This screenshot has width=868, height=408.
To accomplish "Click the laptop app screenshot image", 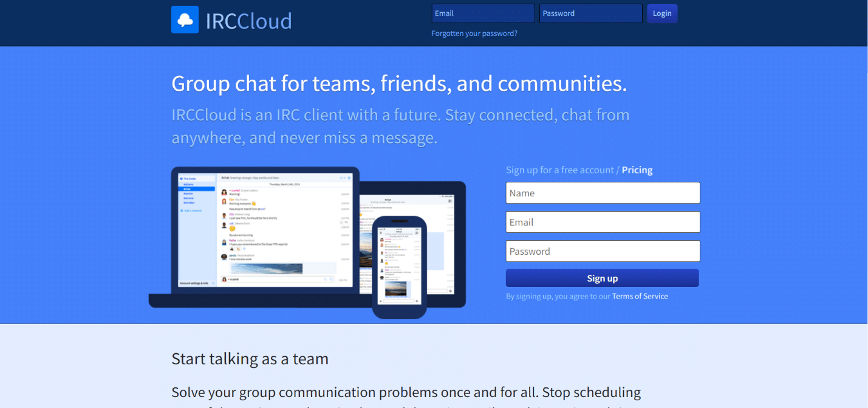I will 265,230.
